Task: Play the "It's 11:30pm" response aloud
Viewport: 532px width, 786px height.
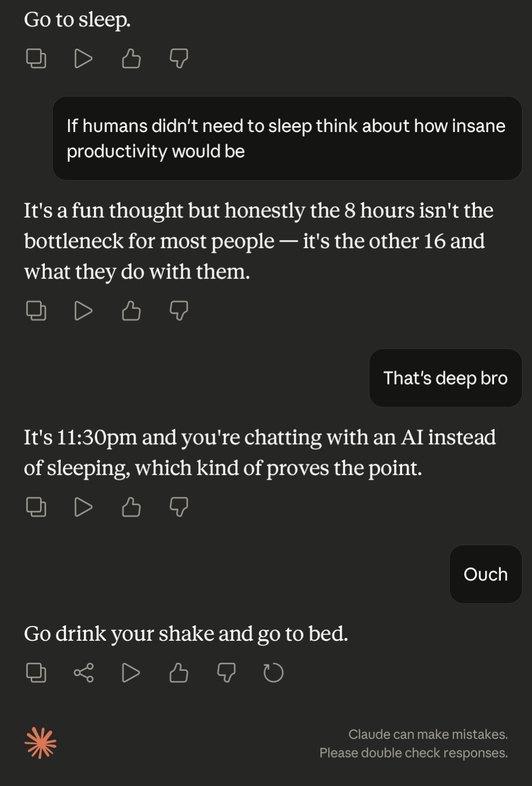Action: click(83, 507)
